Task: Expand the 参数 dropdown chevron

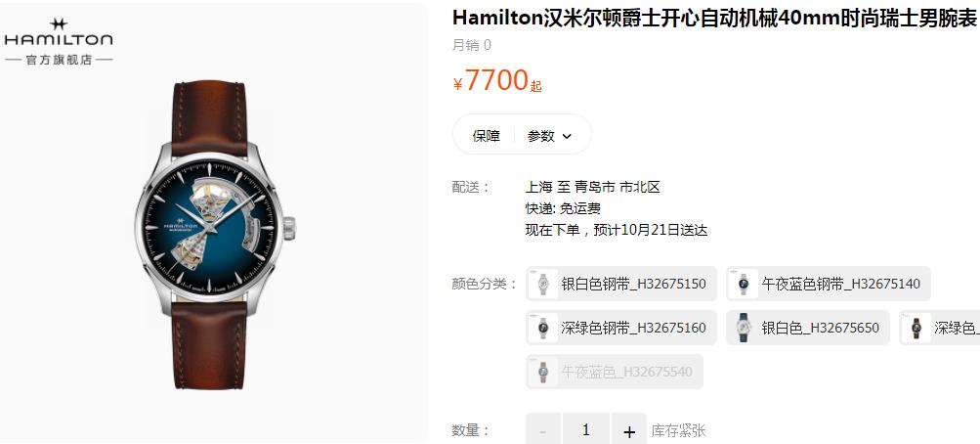Action: (567, 136)
